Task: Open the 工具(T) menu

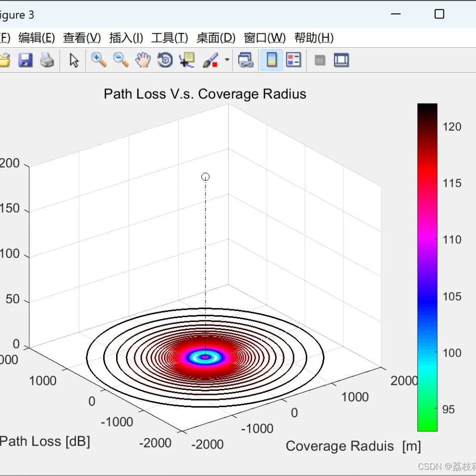Action: click(169, 38)
